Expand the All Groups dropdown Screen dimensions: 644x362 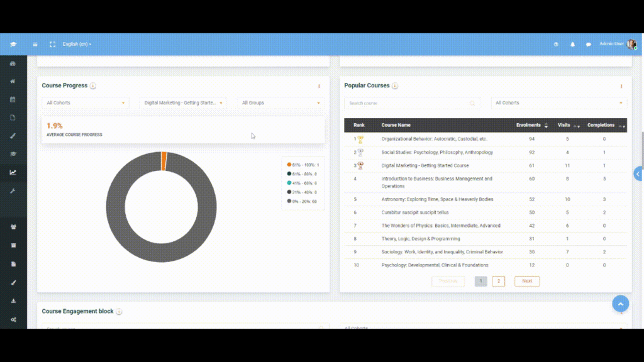280,103
